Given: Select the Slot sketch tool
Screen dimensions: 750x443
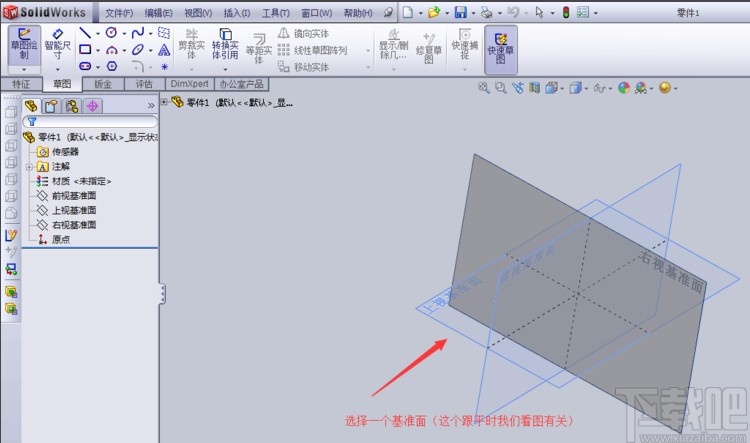Looking at the screenshot, I should pos(85,66).
